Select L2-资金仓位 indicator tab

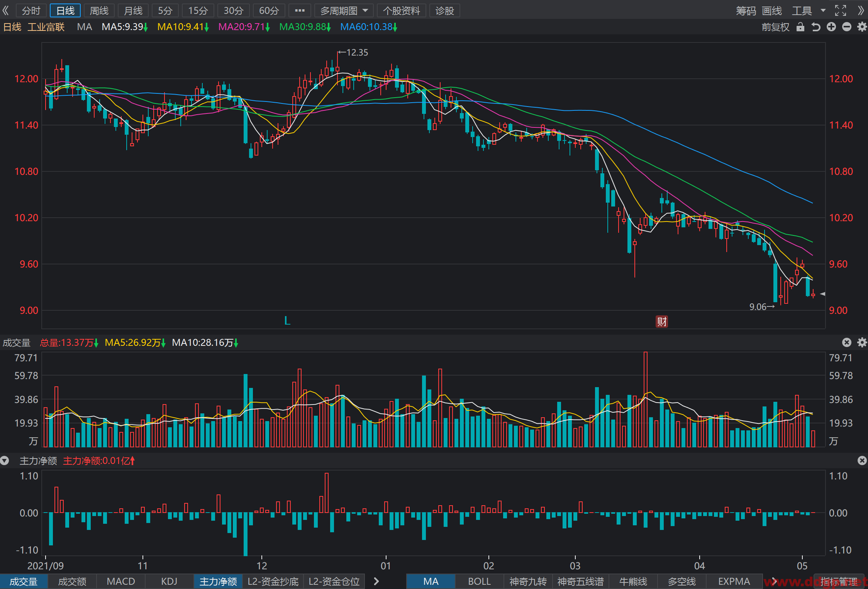[x=334, y=581]
